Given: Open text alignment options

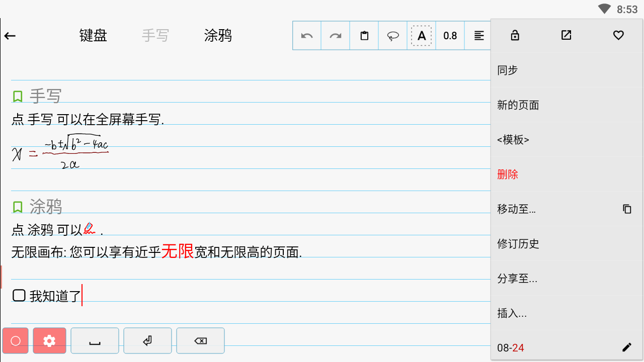Looking at the screenshot, I should coord(479,36).
